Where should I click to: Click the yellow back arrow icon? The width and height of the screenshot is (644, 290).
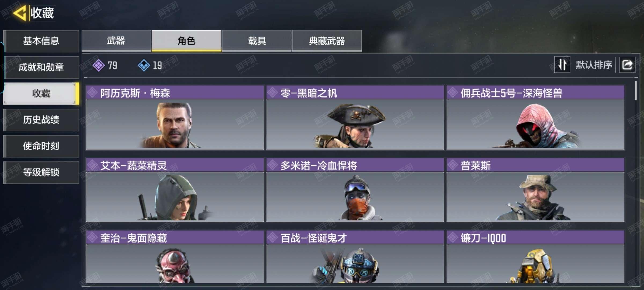20,13
